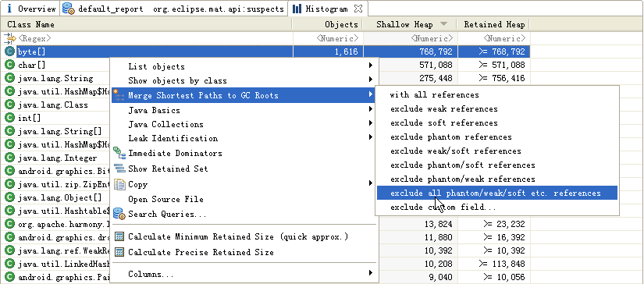This screenshot has width=644, height=284.
Task: Click the Leak Identification submenu arrow
Action: pos(371,137)
